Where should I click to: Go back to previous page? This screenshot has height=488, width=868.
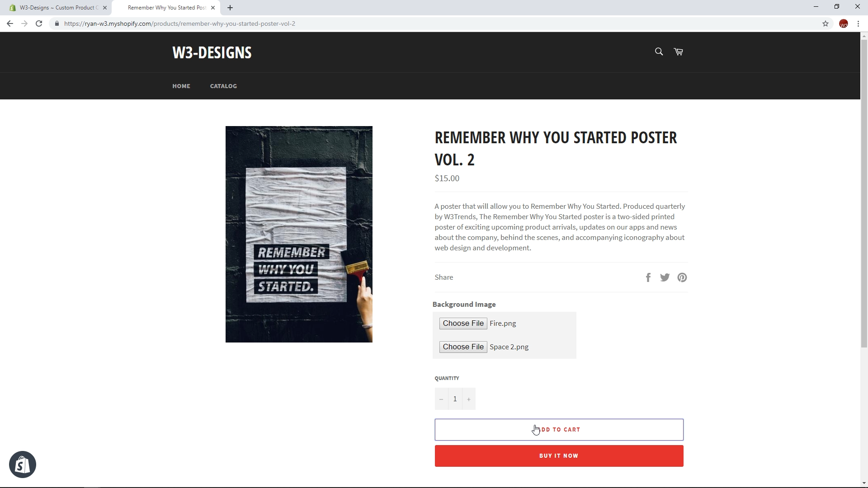pos(10,23)
